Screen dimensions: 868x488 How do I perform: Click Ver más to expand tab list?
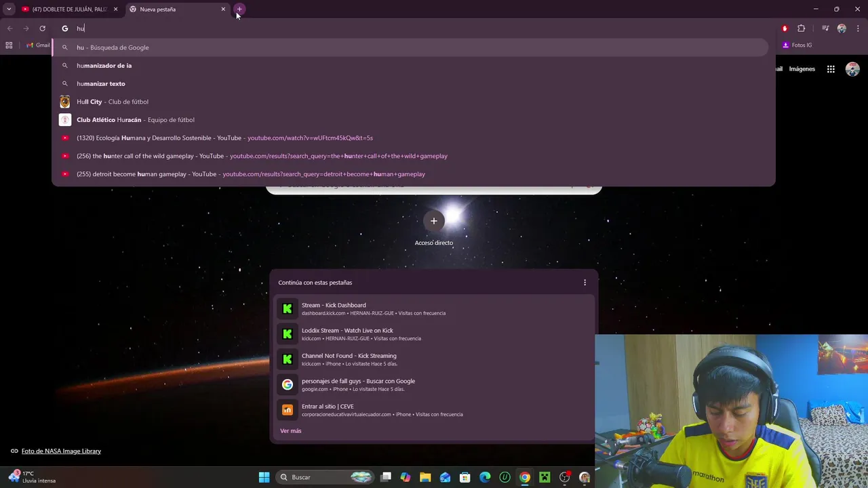(291, 431)
